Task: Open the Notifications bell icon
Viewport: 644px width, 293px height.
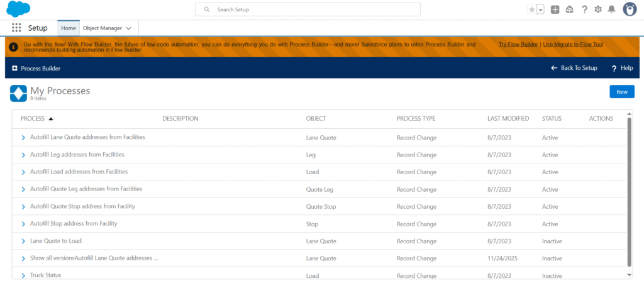Action: click(x=611, y=9)
